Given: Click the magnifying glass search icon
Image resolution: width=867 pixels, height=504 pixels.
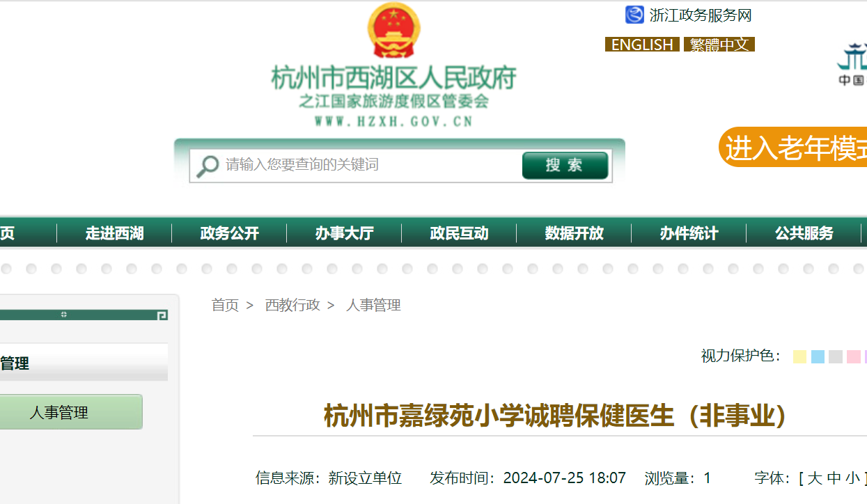Looking at the screenshot, I should (x=207, y=166).
